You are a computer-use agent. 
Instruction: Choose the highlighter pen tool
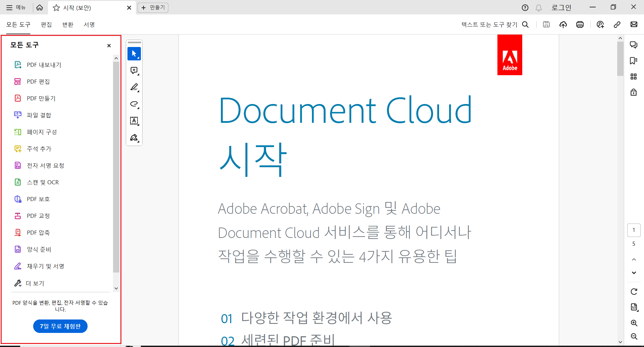click(134, 87)
